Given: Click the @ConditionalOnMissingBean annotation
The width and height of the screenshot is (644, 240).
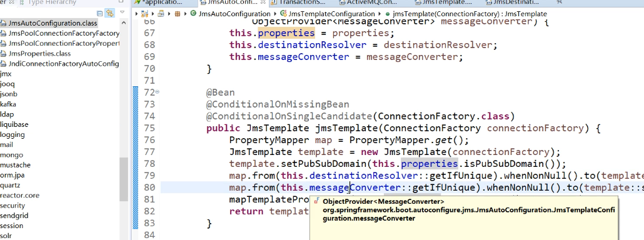Looking at the screenshot, I should click(x=278, y=104).
